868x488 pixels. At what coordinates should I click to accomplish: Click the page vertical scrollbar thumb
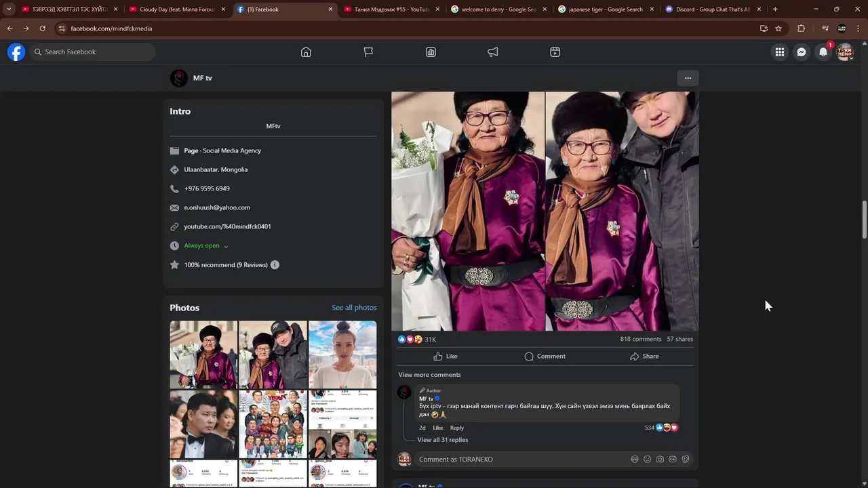[864, 220]
